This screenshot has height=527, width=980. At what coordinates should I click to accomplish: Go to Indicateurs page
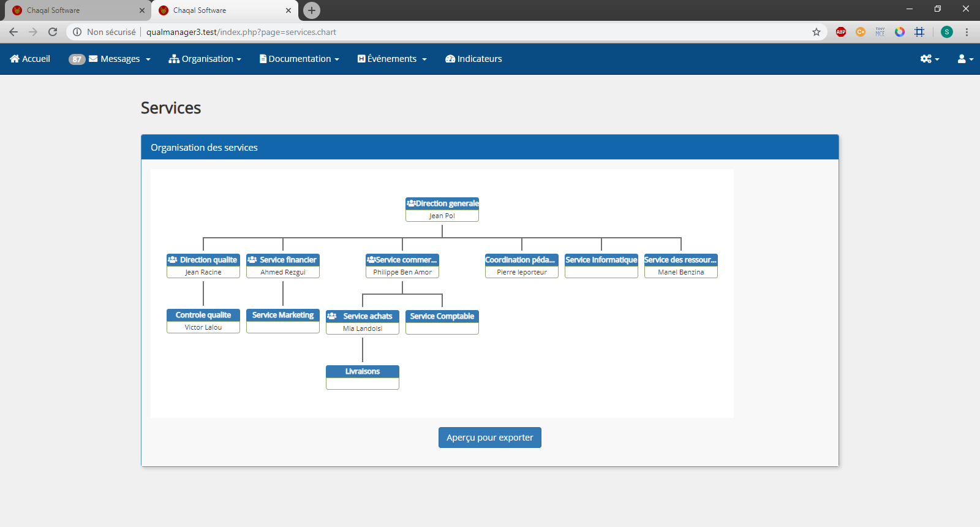pos(473,59)
